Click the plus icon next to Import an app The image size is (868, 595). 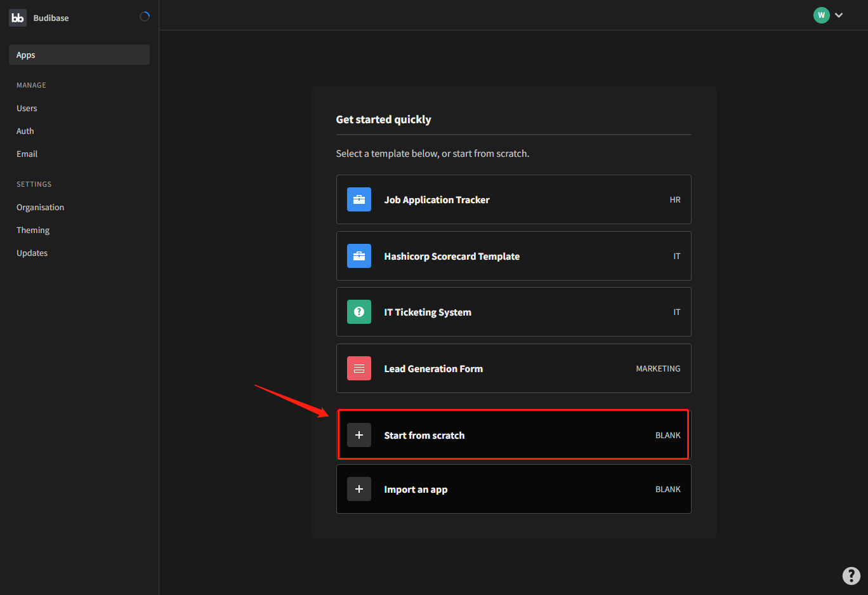tap(359, 489)
